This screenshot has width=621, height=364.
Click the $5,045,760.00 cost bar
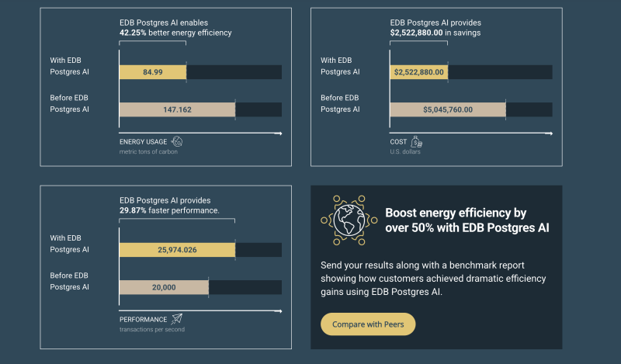click(448, 109)
